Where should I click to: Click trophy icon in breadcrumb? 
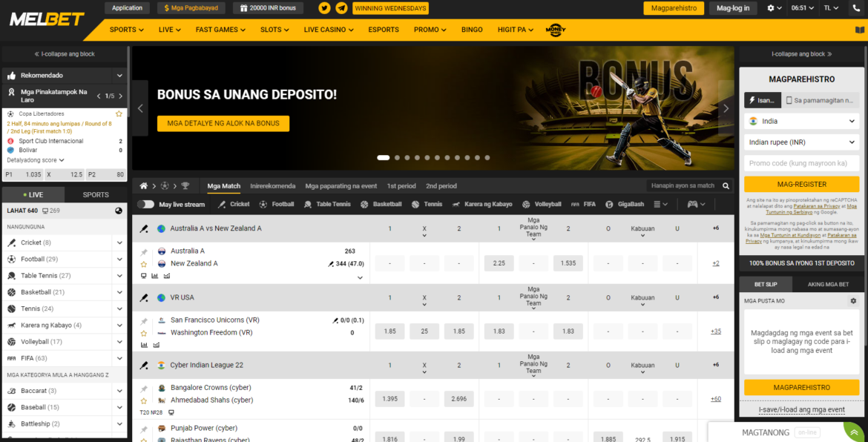pos(185,186)
